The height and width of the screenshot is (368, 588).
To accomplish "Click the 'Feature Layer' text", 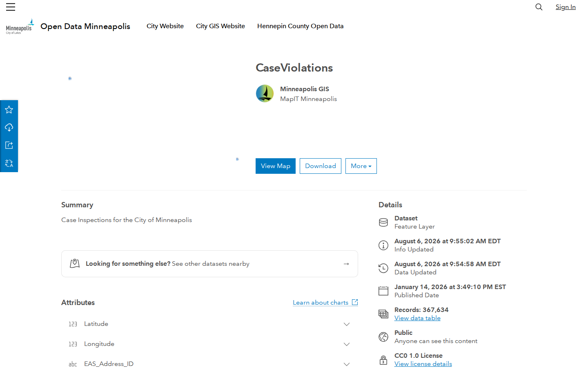I will pyautogui.click(x=414, y=227).
